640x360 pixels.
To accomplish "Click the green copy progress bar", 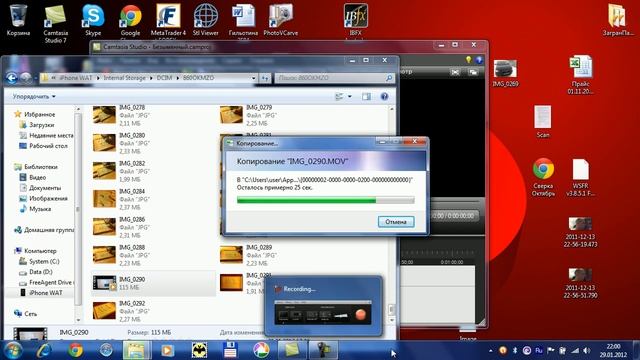I will tap(325, 200).
